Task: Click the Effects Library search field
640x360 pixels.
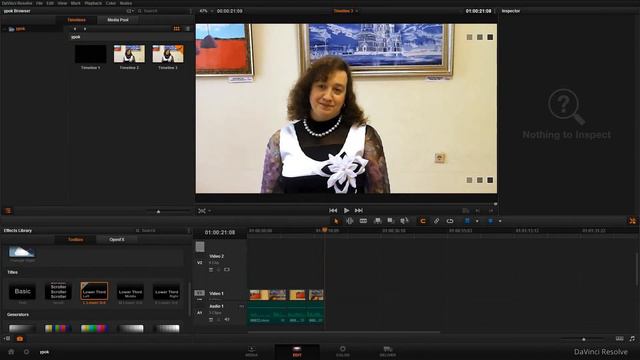Action: pos(160,231)
